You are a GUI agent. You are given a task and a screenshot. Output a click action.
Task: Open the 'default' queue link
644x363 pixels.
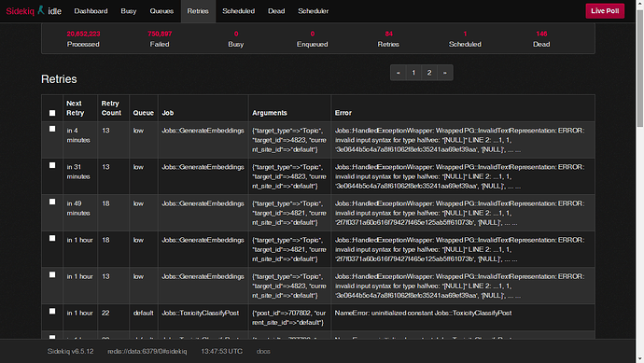(x=144, y=313)
